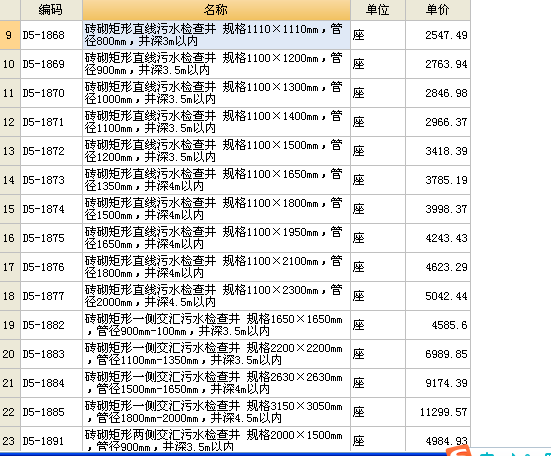Screen dimensions: 551x456
Task: Select code cell D5-1868
Action: coord(51,35)
